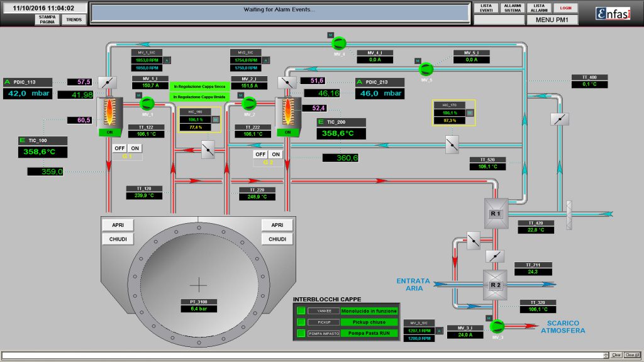The height and width of the screenshot is (362, 644).
Task: Click the LOGIN button
Action: click(565, 8)
